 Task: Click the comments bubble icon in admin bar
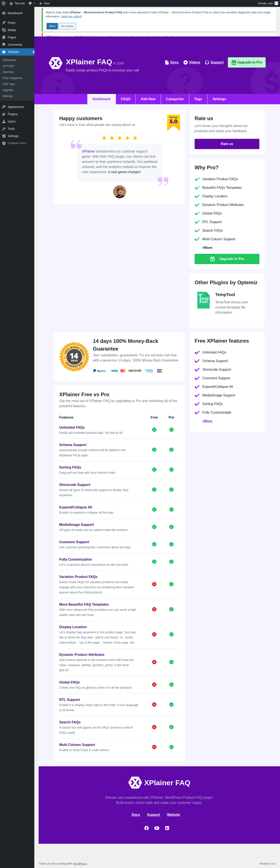[30, 3]
